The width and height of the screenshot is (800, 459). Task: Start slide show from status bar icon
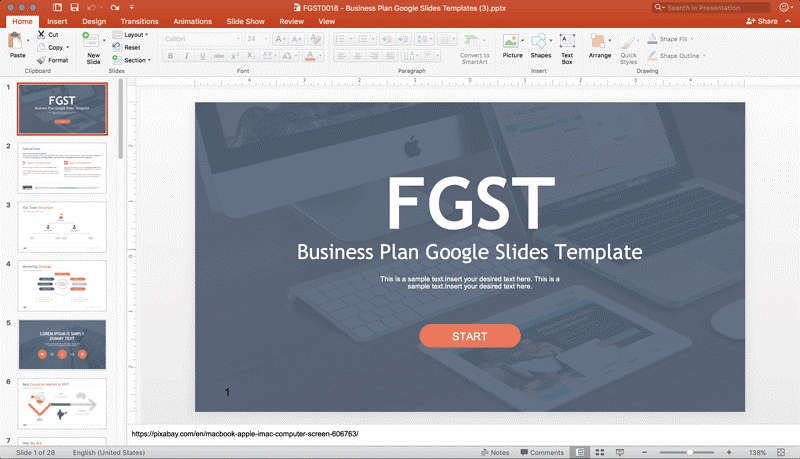coord(620,452)
